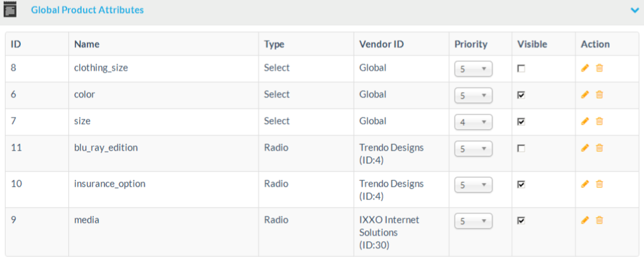Toggle Visible checkbox for blu_ray_edition

(x=521, y=148)
